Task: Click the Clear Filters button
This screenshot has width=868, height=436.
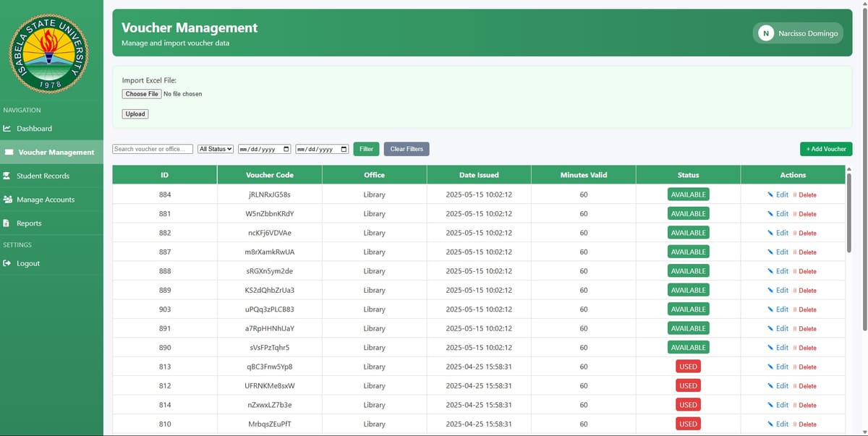Action: (407, 149)
